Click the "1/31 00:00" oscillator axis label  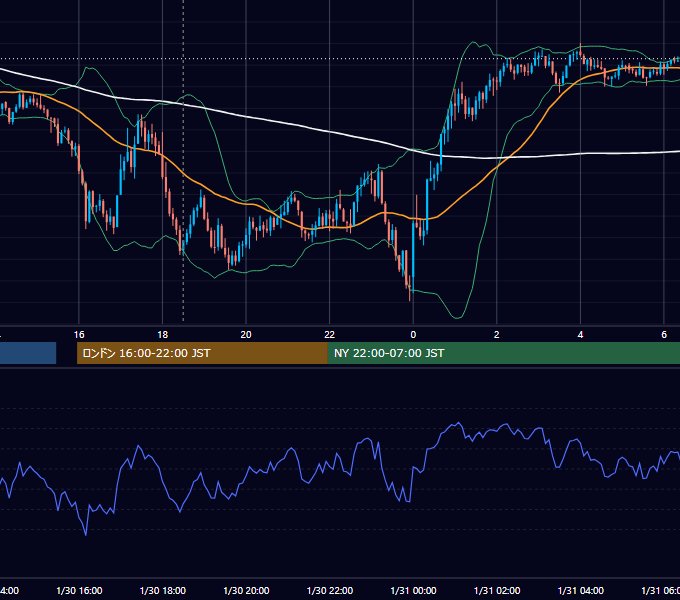click(x=413, y=590)
